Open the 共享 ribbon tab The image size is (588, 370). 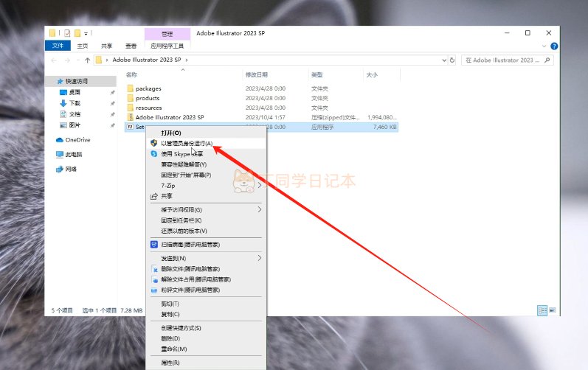point(106,46)
